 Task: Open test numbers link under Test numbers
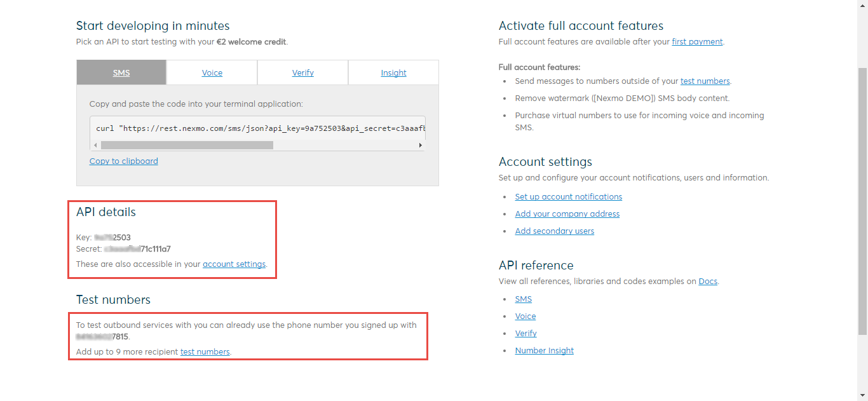[x=205, y=351]
